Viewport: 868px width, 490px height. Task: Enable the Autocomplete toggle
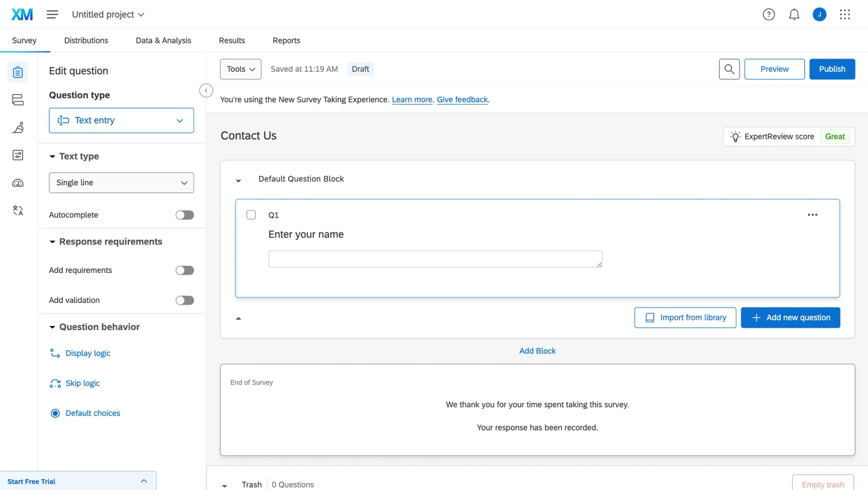tap(185, 215)
